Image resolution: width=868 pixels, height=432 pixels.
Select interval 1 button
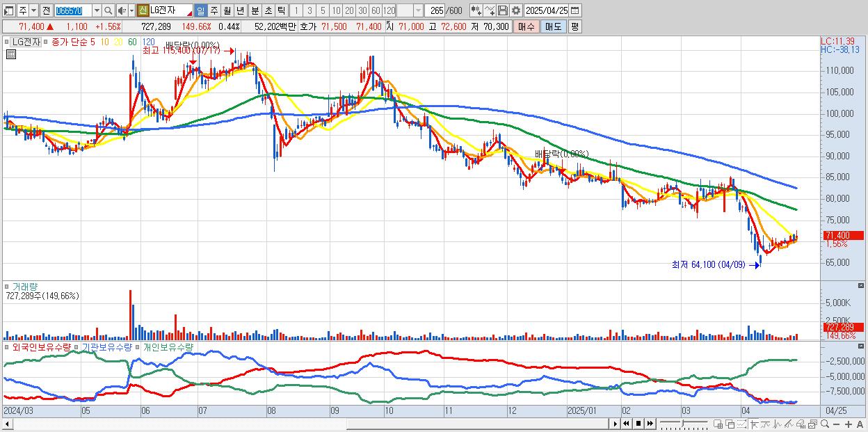click(x=296, y=10)
